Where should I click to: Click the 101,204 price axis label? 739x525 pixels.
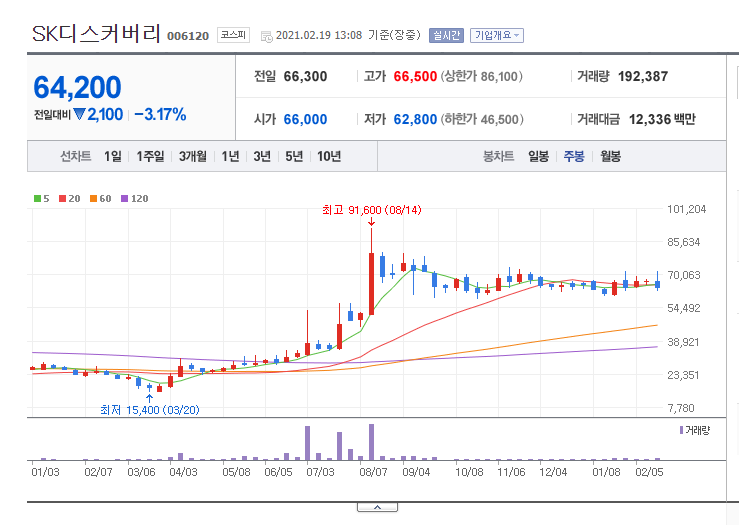[x=687, y=209]
